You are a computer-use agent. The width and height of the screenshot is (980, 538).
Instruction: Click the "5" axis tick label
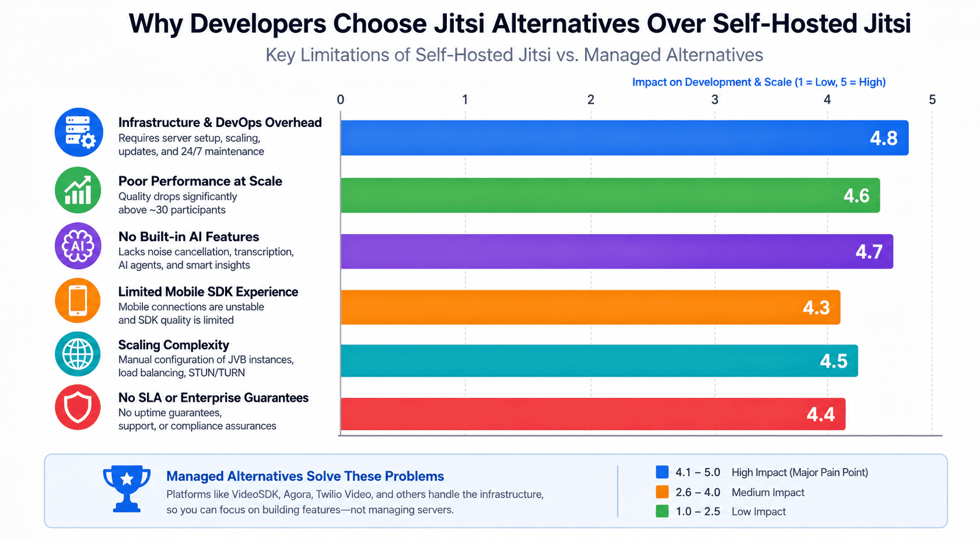pyautogui.click(x=932, y=100)
